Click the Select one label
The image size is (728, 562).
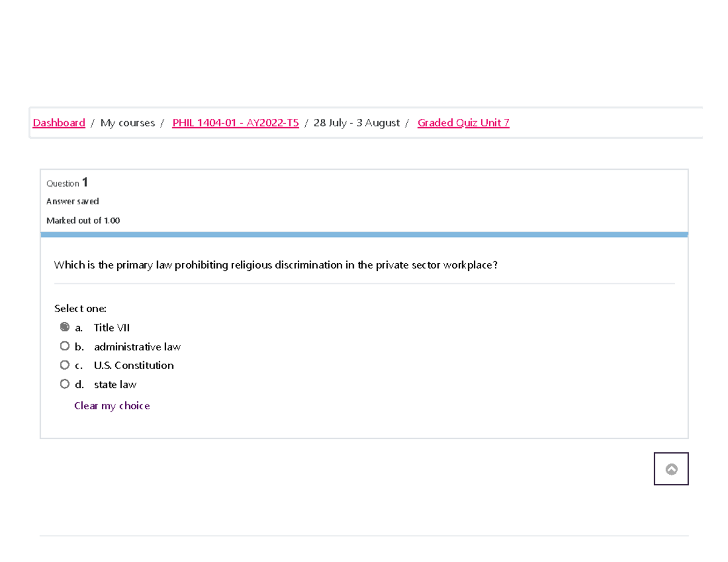tap(80, 309)
